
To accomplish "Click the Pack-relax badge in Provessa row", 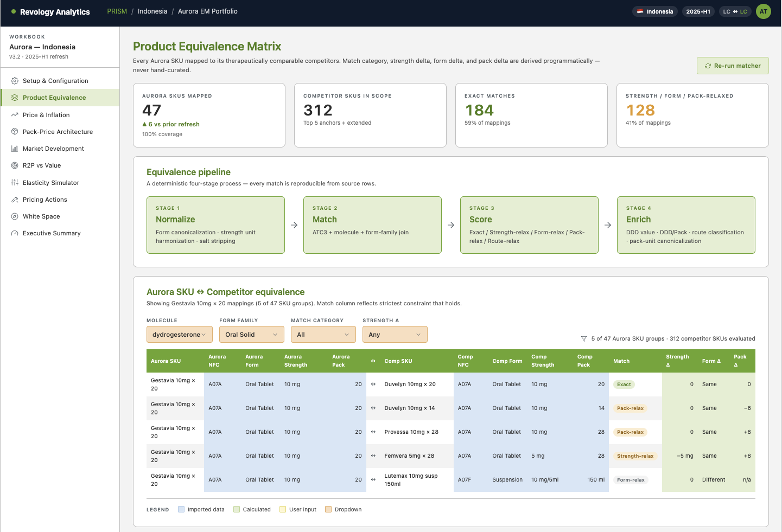I will pos(630,432).
